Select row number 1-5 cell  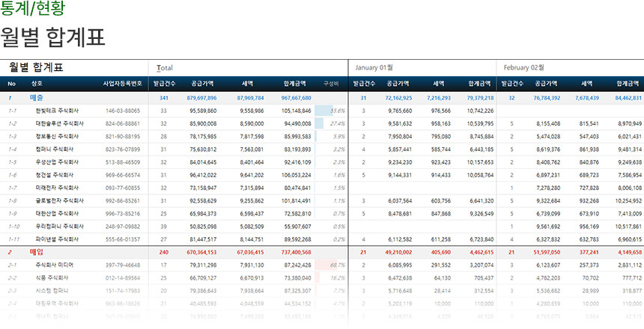[x=12, y=162]
